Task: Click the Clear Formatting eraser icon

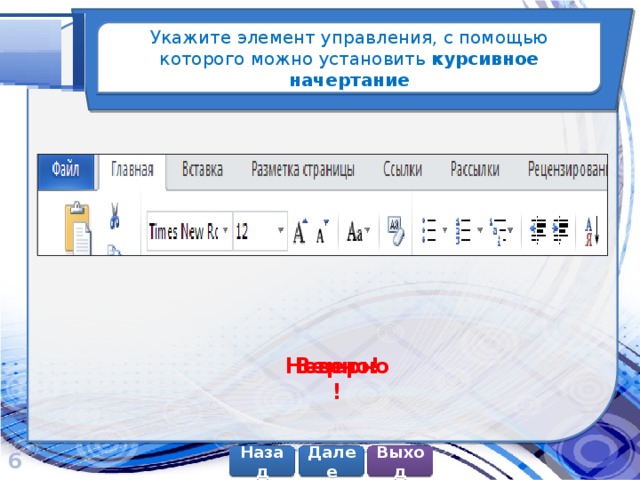Action: click(x=396, y=231)
